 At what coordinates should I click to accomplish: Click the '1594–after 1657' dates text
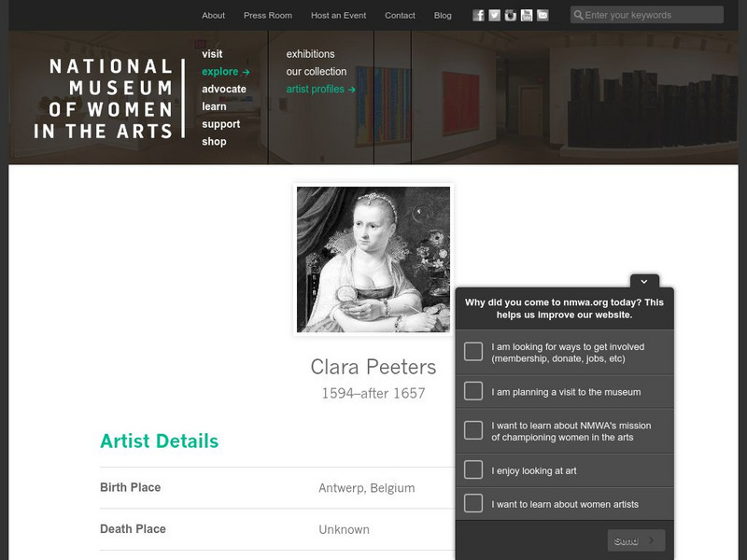[373, 393]
